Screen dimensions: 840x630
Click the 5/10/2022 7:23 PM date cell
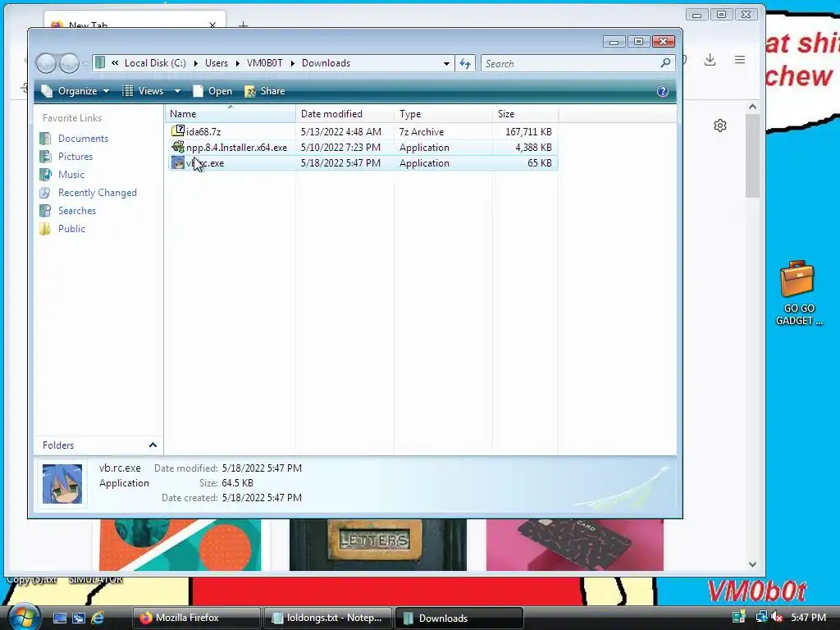point(340,148)
